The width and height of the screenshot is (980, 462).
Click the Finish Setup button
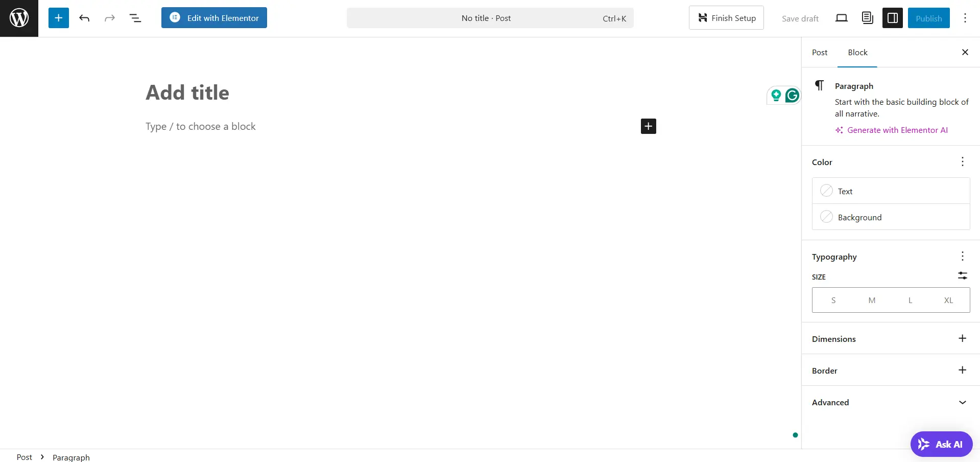tap(726, 18)
